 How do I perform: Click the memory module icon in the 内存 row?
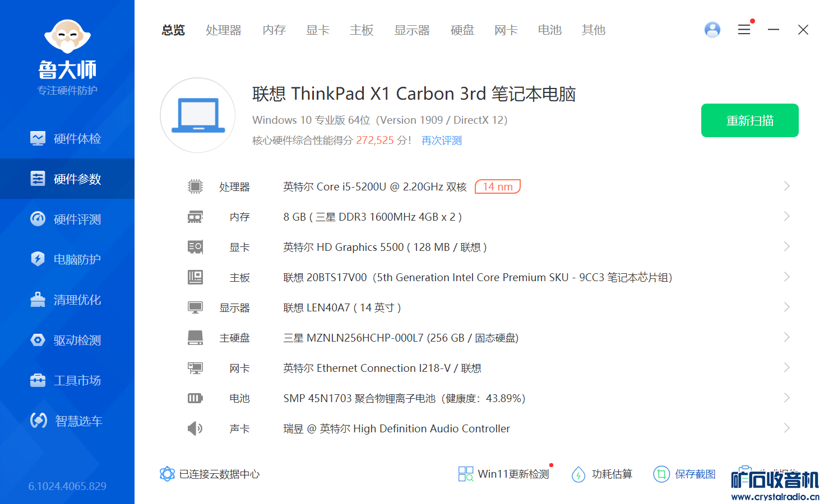(195, 217)
